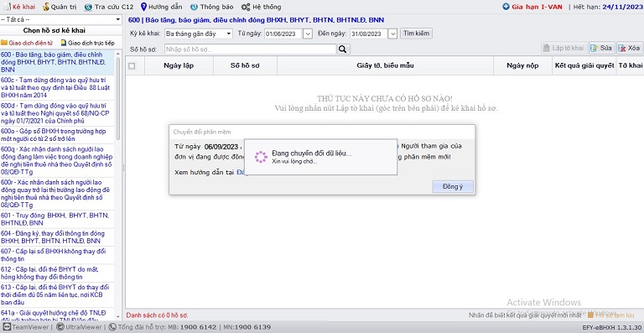644x333 pixels.
Task: Click the Kê khai document icon
Action: tap(7, 7)
